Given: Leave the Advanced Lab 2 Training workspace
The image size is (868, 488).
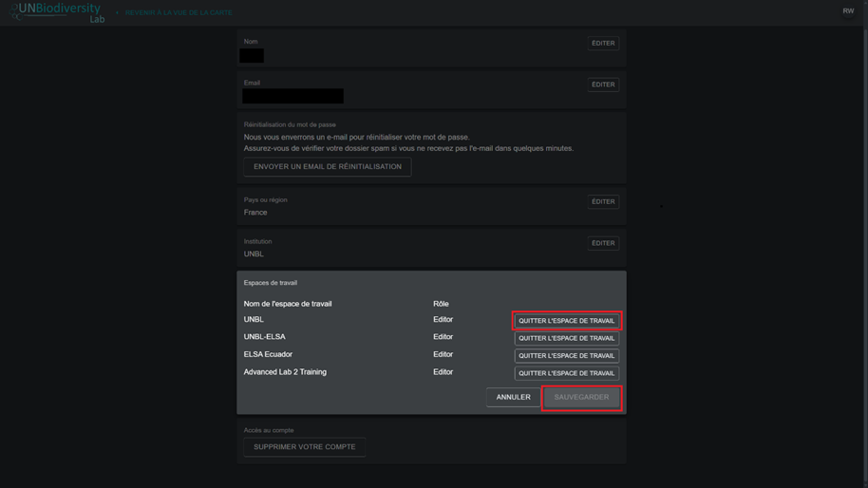Looking at the screenshot, I should click(x=566, y=373).
